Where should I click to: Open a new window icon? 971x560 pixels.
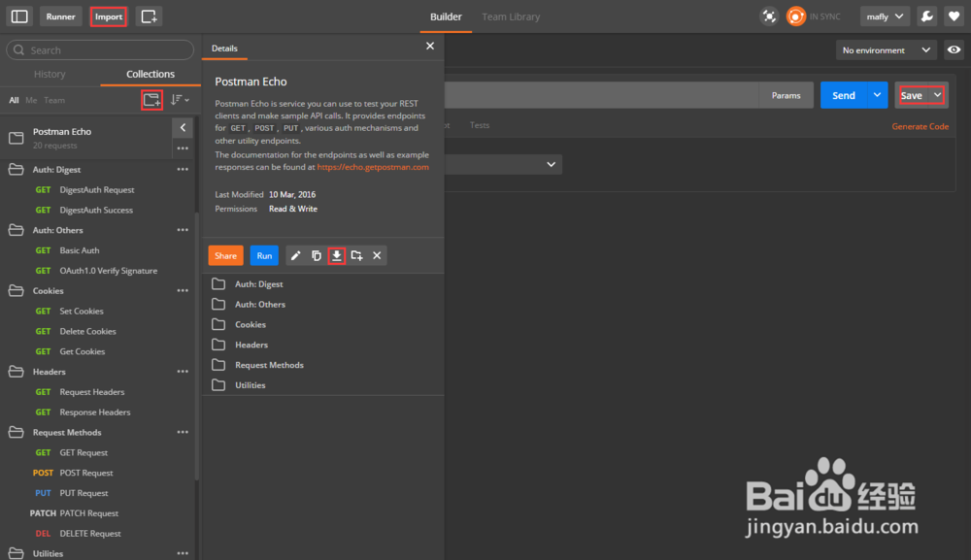(x=150, y=16)
